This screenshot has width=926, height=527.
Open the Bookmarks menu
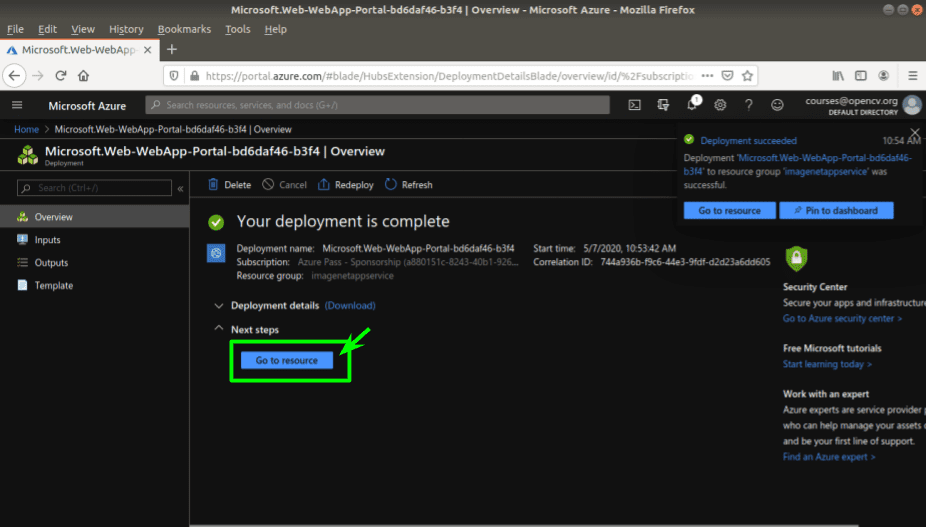click(x=184, y=29)
